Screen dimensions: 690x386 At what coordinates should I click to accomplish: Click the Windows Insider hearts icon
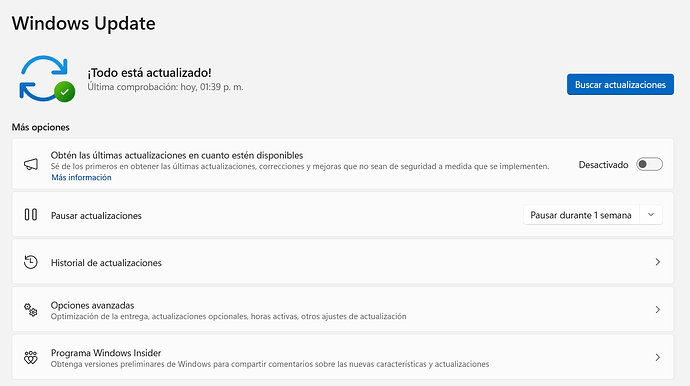click(31, 357)
